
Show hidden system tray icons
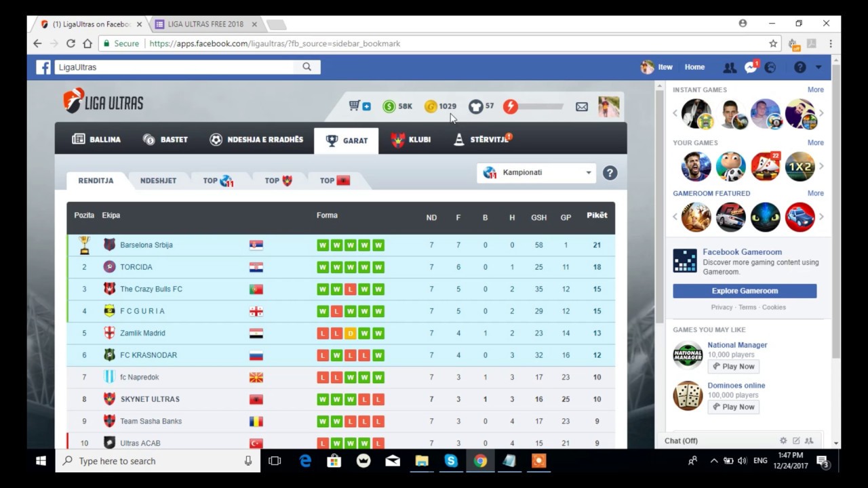click(x=713, y=461)
